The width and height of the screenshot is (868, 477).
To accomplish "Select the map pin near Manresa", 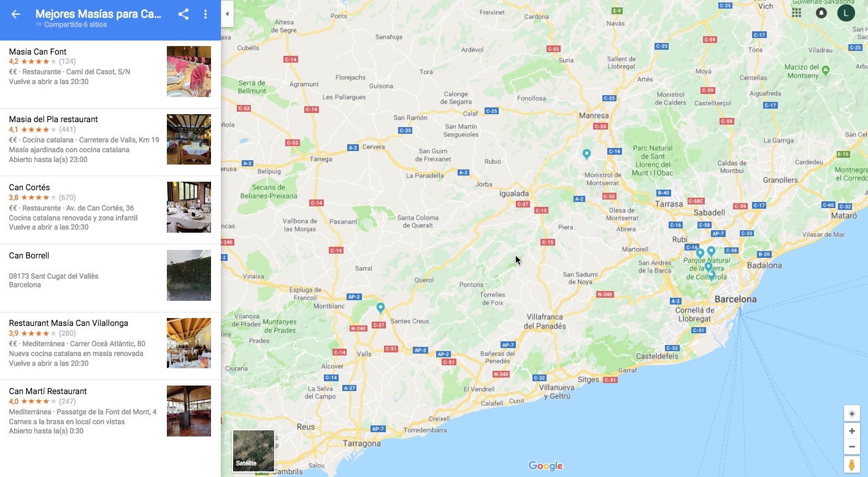I will (586, 153).
